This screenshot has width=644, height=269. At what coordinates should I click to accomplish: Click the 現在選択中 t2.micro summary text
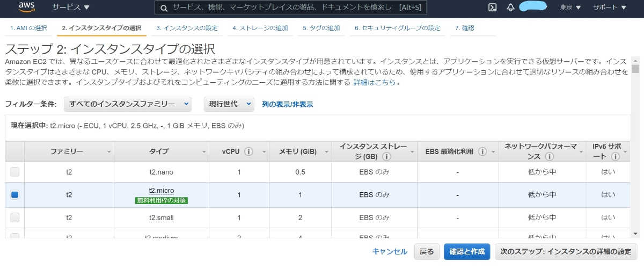tap(128, 126)
